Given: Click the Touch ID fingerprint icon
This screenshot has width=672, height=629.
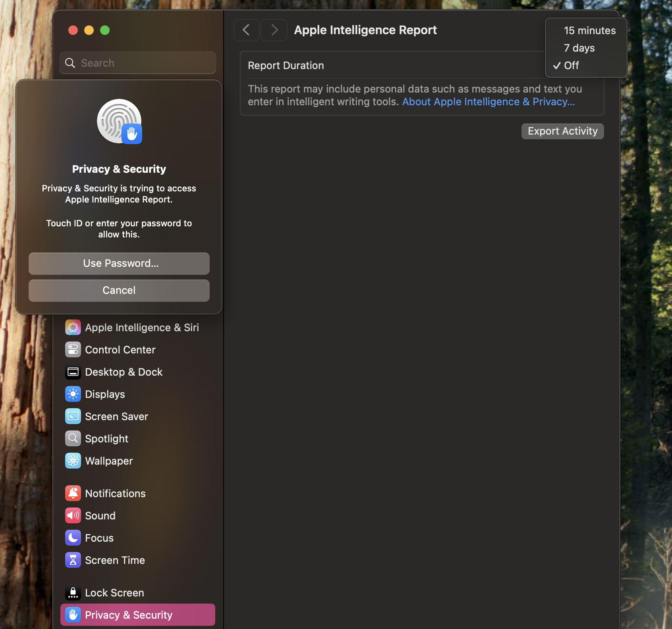Looking at the screenshot, I should pyautogui.click(x=119, y=121).
